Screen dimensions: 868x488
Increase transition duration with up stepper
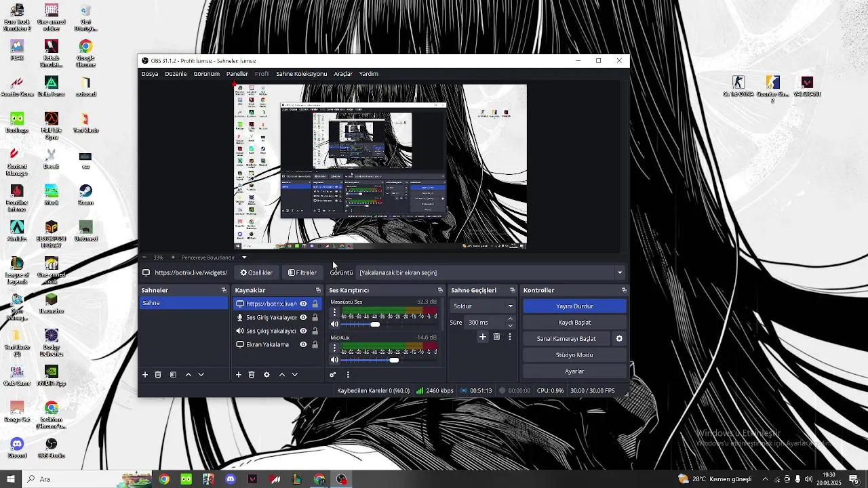click(x=511, y=319)
